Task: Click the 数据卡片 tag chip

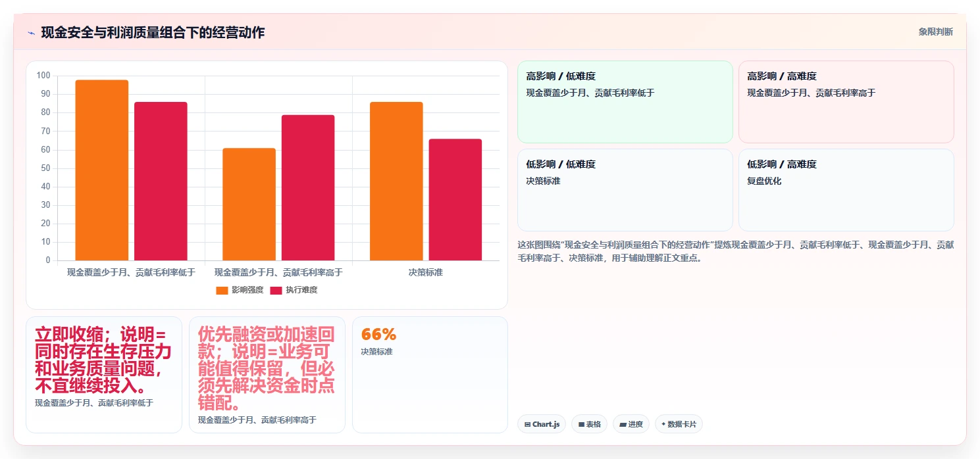Action: pyautogui.click(x=678, y=424)
